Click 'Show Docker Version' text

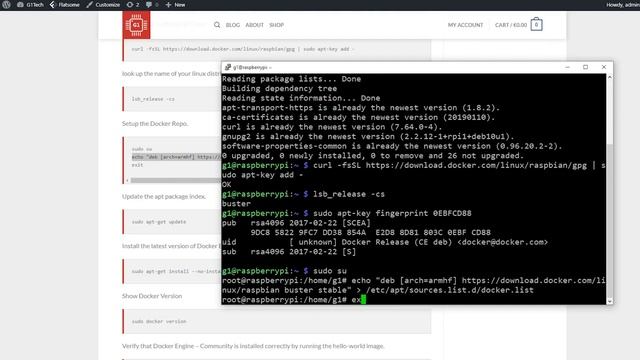tap(152, 296)
